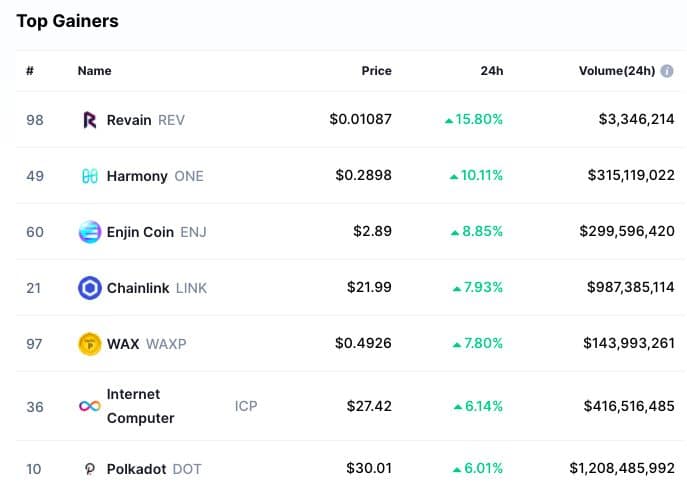Open the Internet Computer name link
This screenshot has height=491, width=687.
click(x=141, y=406)
